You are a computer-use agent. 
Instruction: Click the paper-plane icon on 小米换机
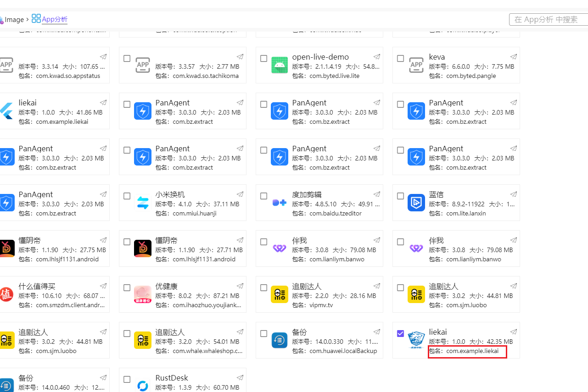click(x=240, y=194)
